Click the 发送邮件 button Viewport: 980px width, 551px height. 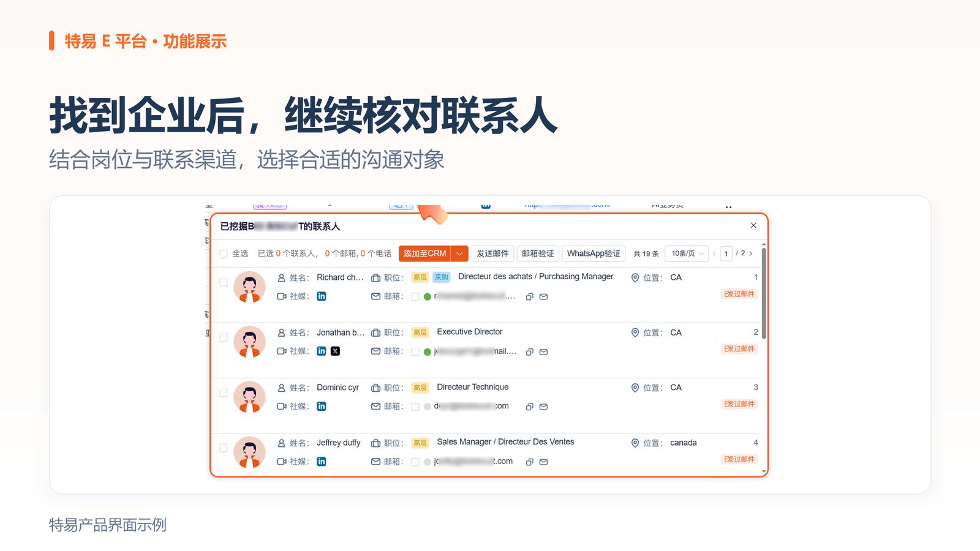point(492,253)
